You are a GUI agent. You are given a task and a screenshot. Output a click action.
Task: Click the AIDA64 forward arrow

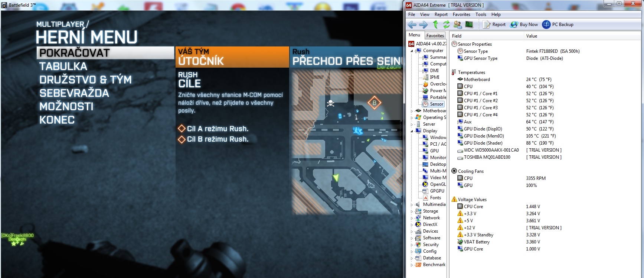point(424,25)
